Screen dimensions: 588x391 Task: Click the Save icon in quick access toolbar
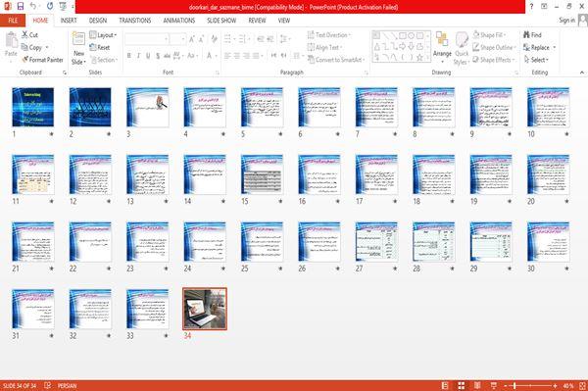(21, 7)
